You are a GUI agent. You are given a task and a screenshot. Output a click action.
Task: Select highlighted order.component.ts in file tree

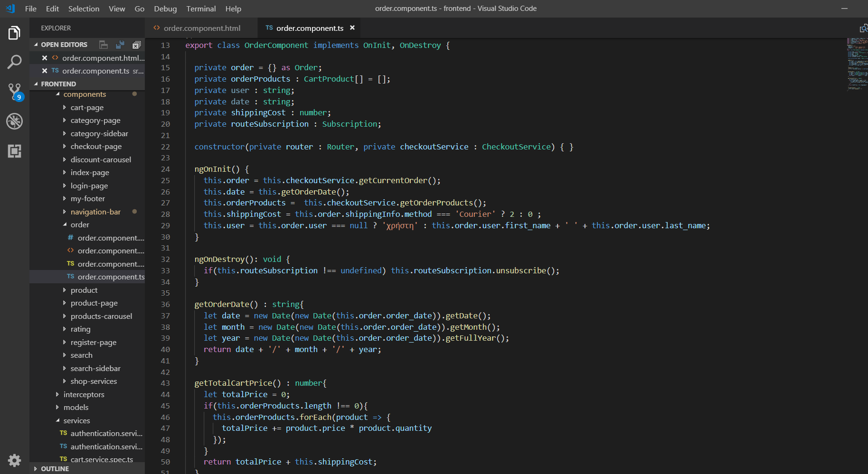pyautogui.click(x=87, y=277)
